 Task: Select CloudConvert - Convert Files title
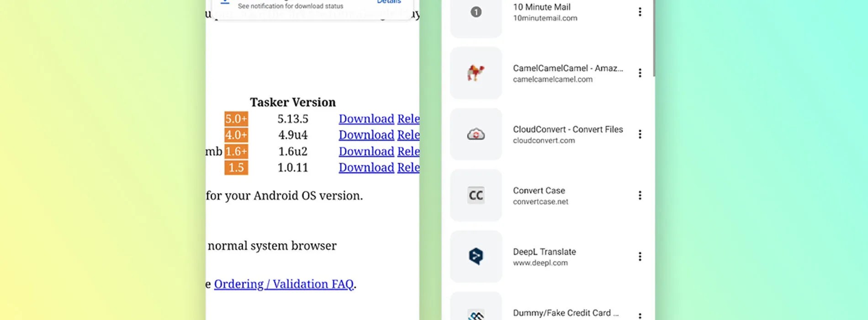click(568, 129)
